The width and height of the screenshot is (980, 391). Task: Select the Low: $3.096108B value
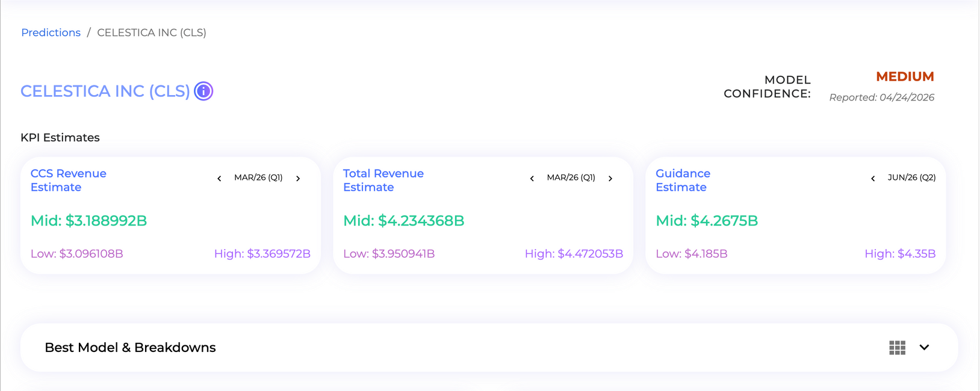point(77,254)
